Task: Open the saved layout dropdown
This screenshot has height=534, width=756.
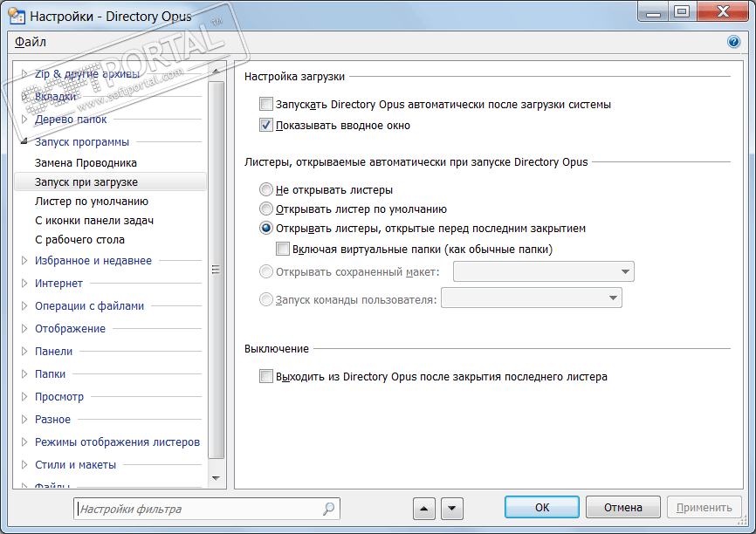Action: (x=543, y=271)
